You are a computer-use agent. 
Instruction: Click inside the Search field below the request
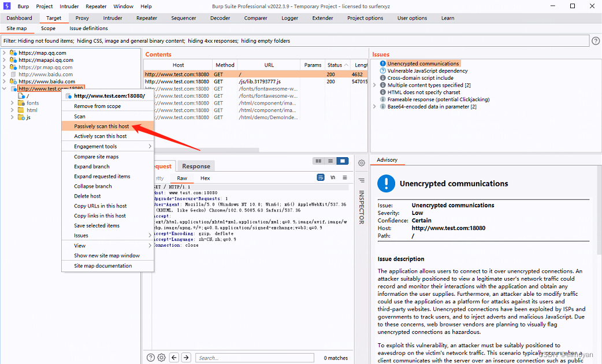(254, 358)
